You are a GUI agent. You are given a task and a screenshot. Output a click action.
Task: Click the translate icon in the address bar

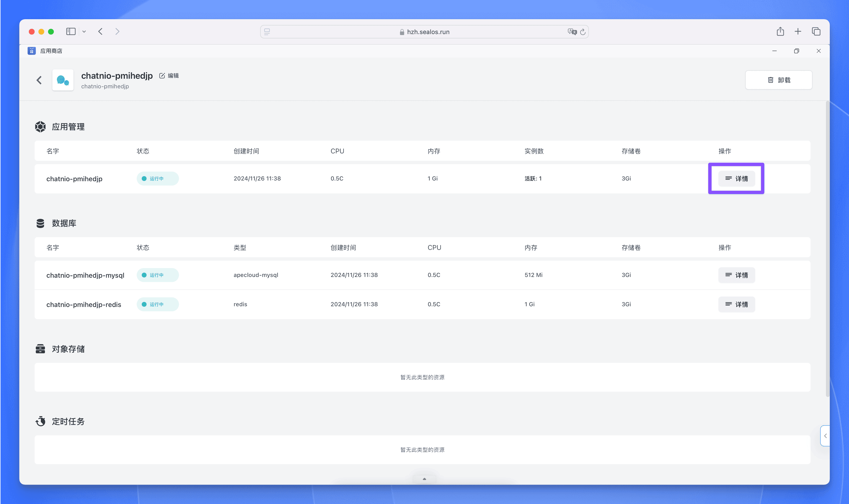[x=572, y=32]
